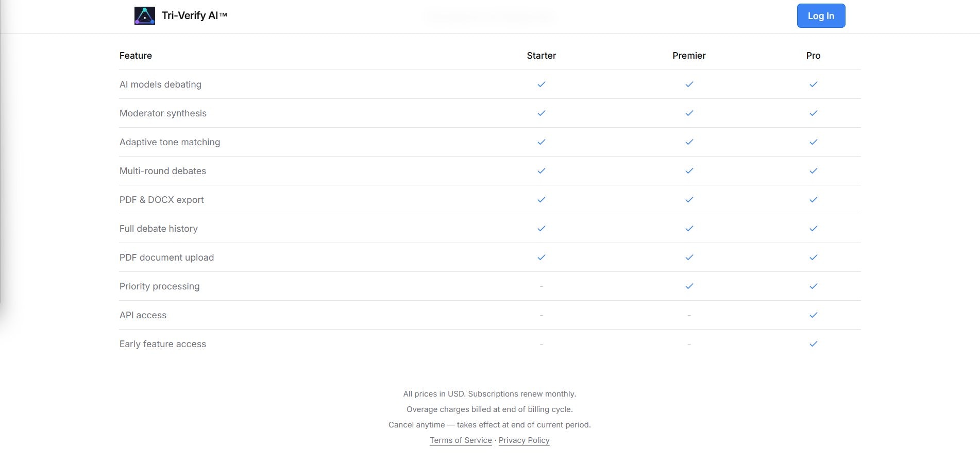Click the Premier checkmark for Priority processing

(x=689, y=286)
